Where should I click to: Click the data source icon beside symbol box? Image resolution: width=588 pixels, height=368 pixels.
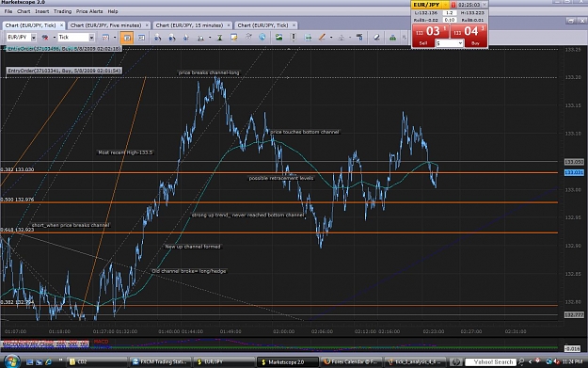pos(45,37)
